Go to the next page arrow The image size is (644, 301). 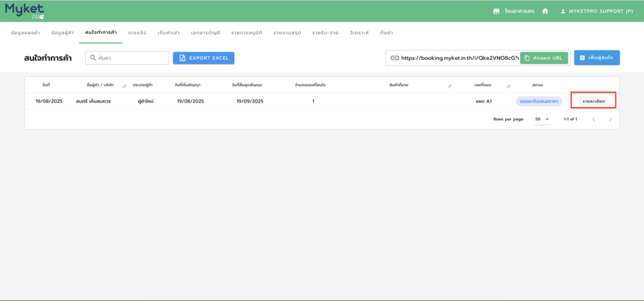(x=610, y=119)
